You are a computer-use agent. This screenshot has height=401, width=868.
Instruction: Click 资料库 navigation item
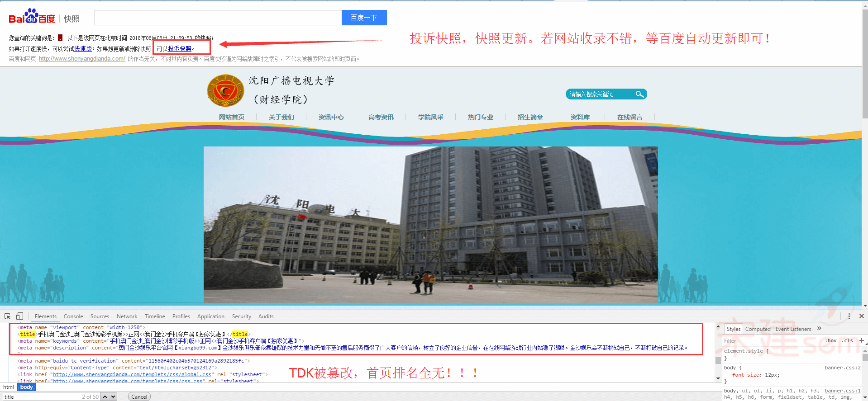point(580,117)
